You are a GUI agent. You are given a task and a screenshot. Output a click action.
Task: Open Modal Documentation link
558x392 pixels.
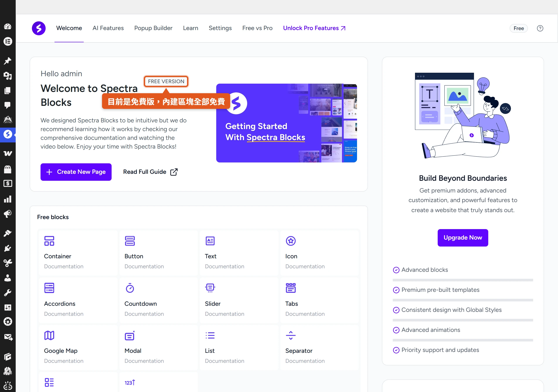[x=144, y=361]
